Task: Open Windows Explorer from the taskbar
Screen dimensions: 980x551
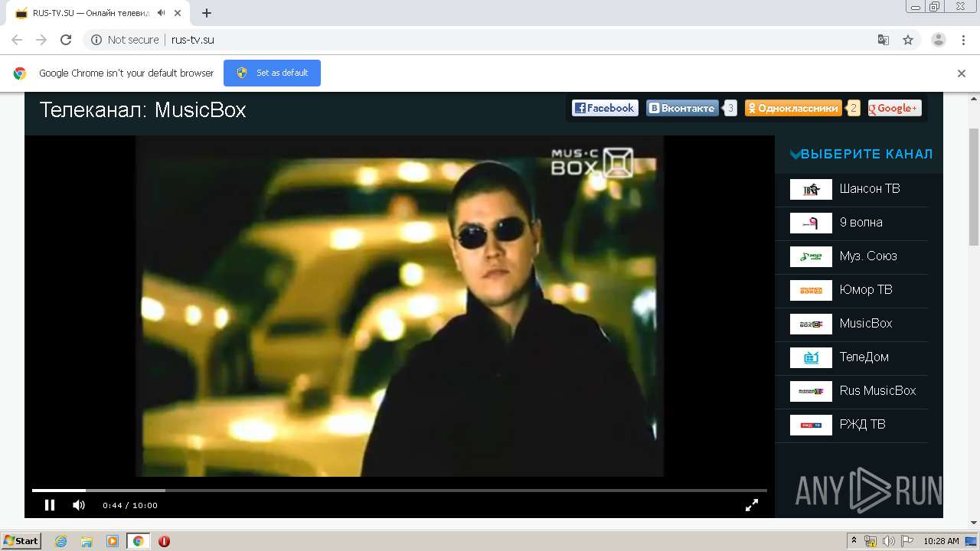Action: click(87, 541)
